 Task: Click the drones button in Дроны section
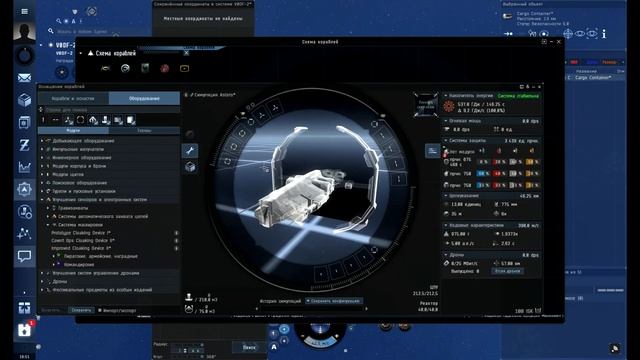pos(507,271)
